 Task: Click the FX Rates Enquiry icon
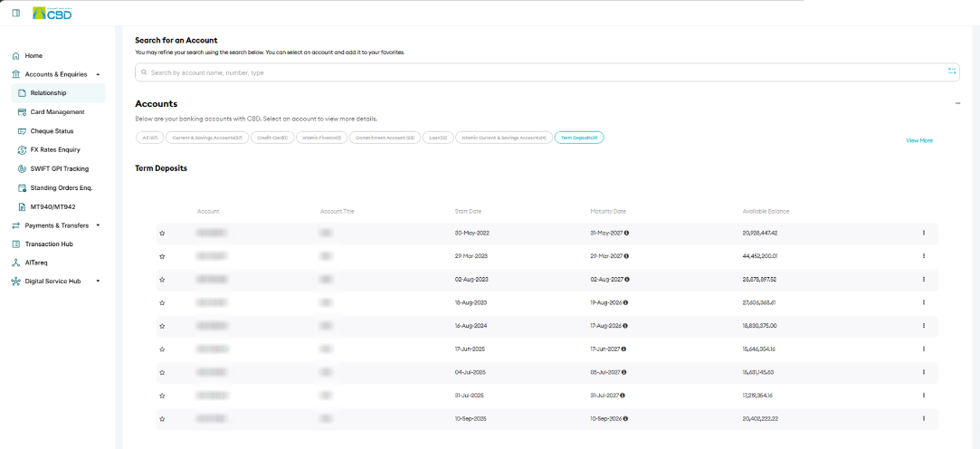(22, 150)
